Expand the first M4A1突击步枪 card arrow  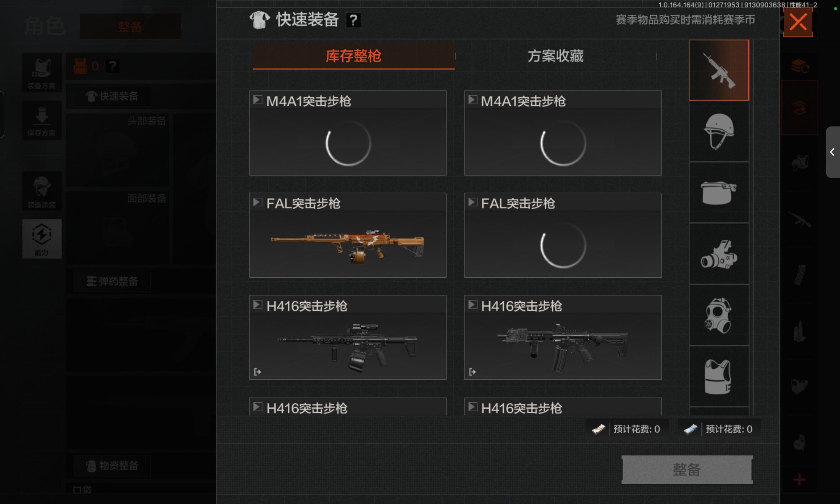pos(257,100)
